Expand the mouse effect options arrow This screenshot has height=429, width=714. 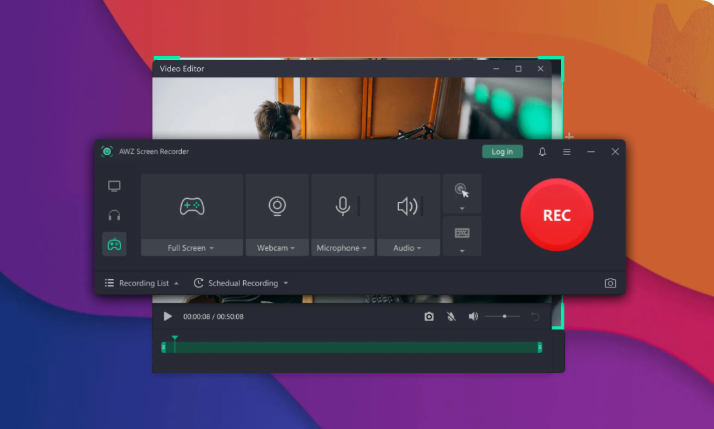click(462, 209)
